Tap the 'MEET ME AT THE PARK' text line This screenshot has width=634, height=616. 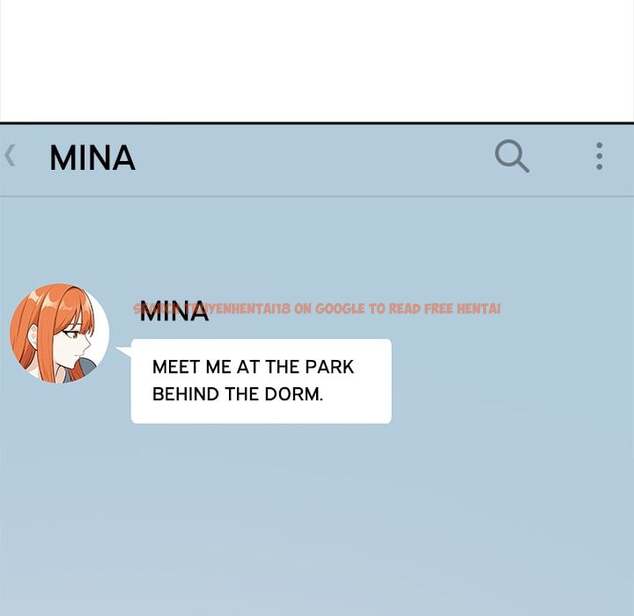[253, 367]
